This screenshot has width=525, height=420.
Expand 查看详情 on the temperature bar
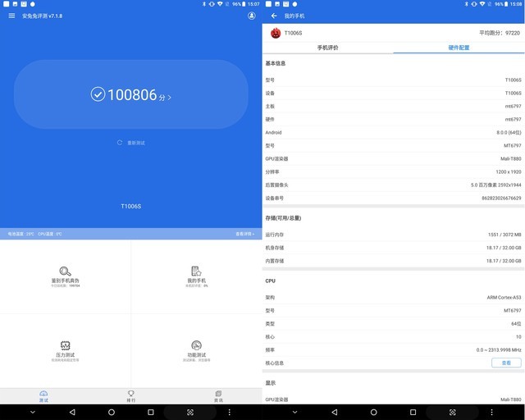pyautogui.click(x=244, y=234)
